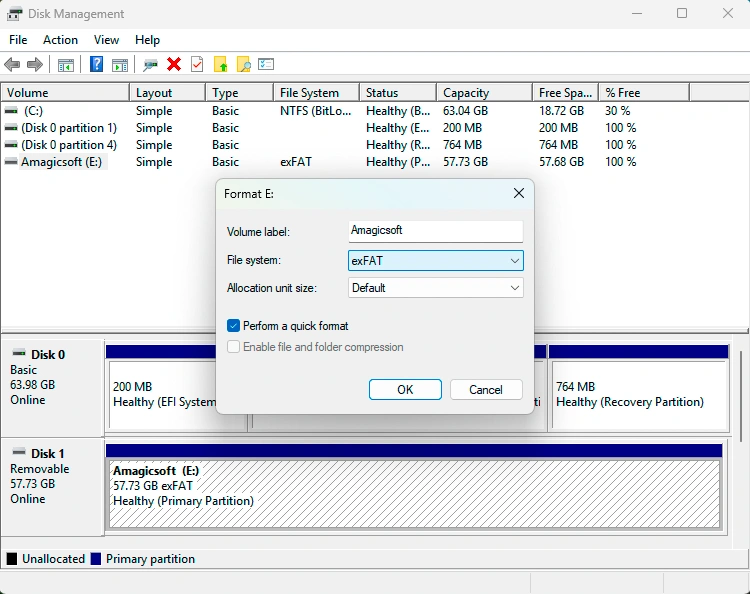Viewport: 750px width, 594px height.
Task: Click the folder with magnifier icon
Action: click(243, 64)
